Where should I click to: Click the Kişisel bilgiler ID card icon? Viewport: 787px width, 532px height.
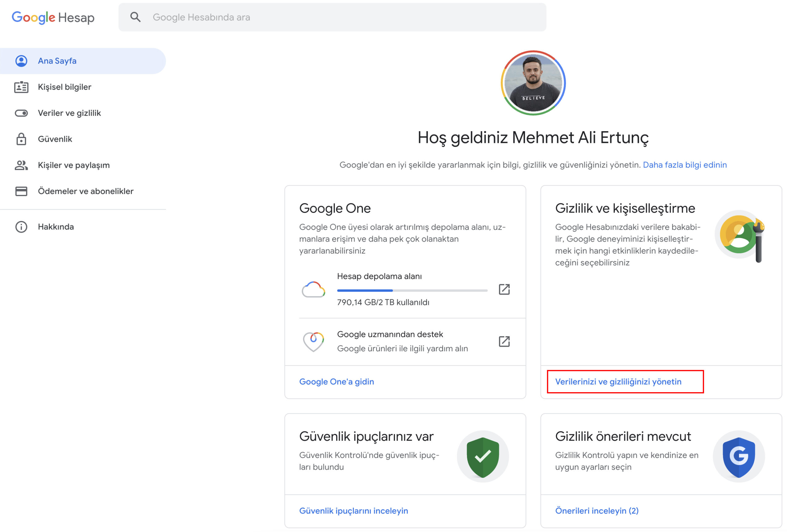pyautogui.click(x=21, y=87)
